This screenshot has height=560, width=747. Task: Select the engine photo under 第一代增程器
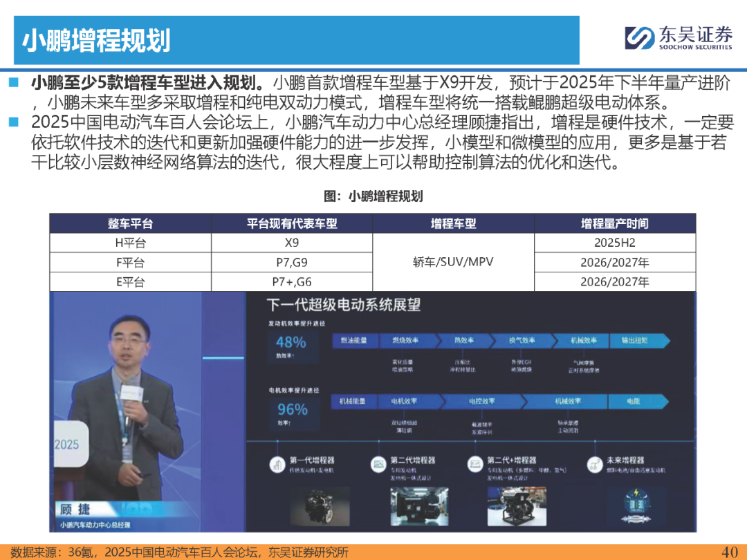tap(320, 506)
